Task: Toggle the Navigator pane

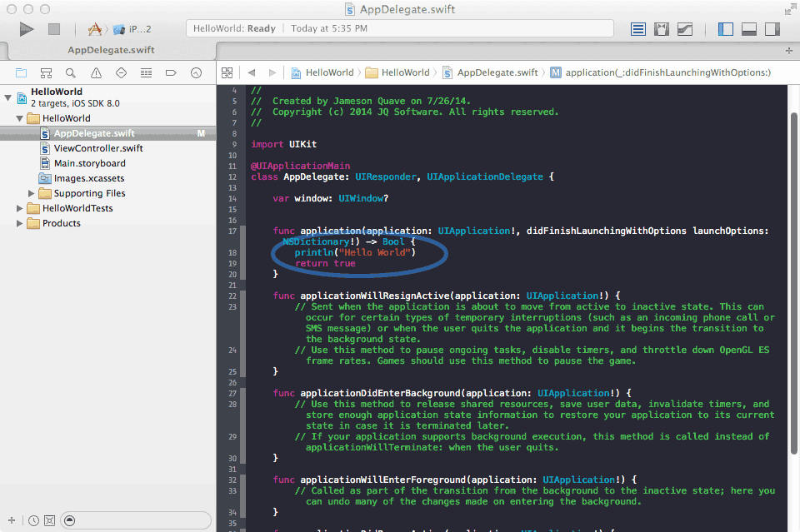Action: click(726, 29)
